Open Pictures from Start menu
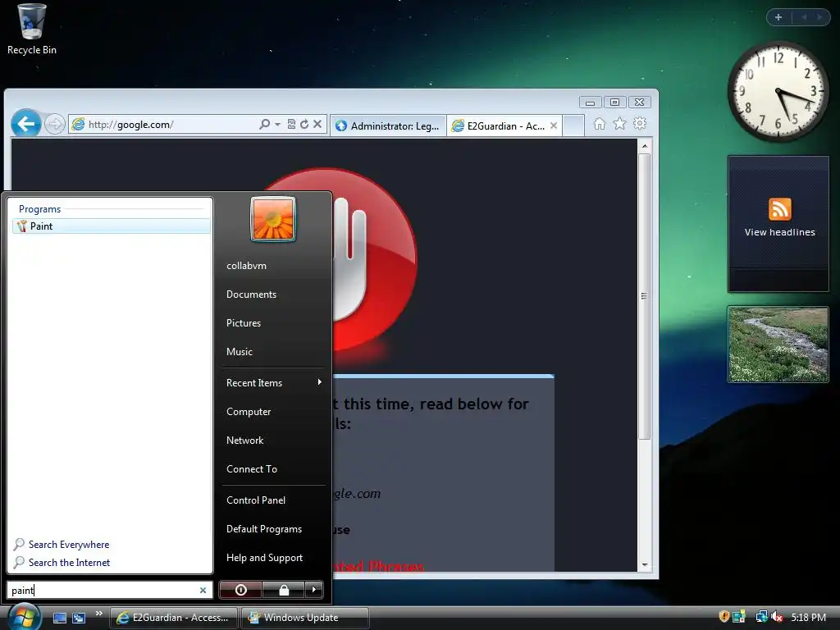 point(244,323)
